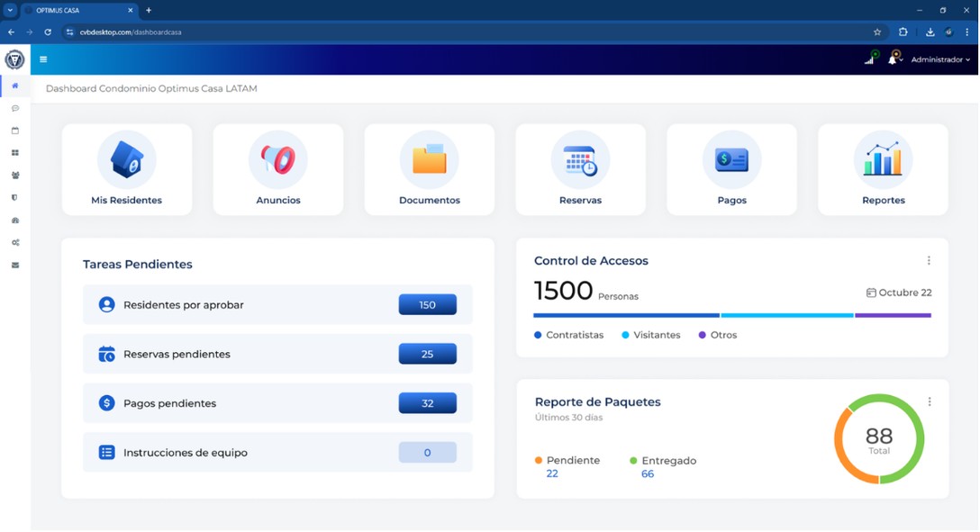The width and height of the screenshot is (980, 532).
Task: Open the people group icon in the sidebar
Action: (x=15, y=176)
